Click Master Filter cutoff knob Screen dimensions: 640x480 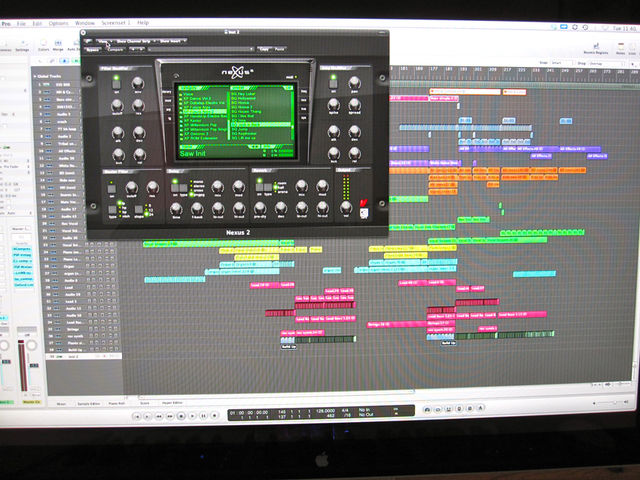click(x=131, y=188)
